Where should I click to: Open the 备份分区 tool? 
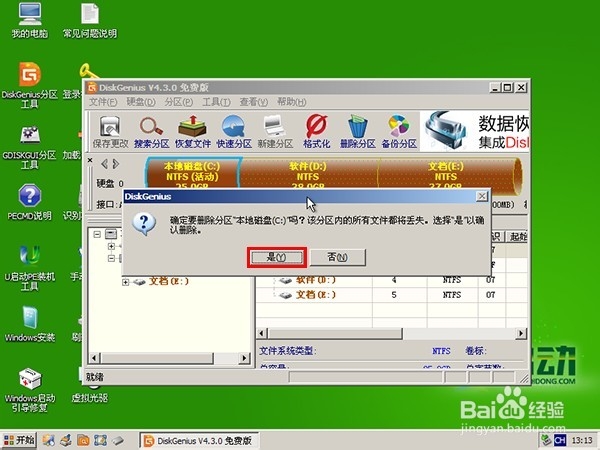[x=399, y=132]
